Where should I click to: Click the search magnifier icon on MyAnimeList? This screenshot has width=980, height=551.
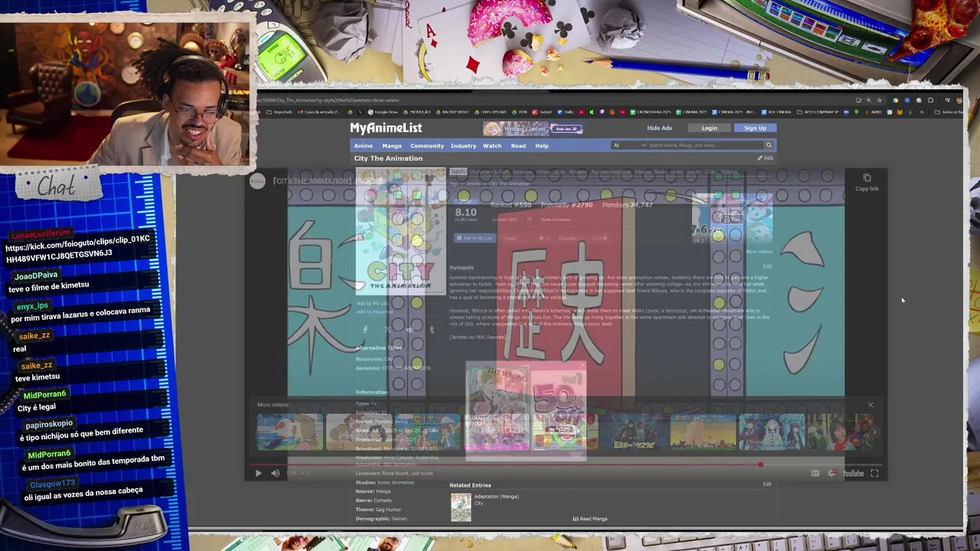click(x=769, y=145)
